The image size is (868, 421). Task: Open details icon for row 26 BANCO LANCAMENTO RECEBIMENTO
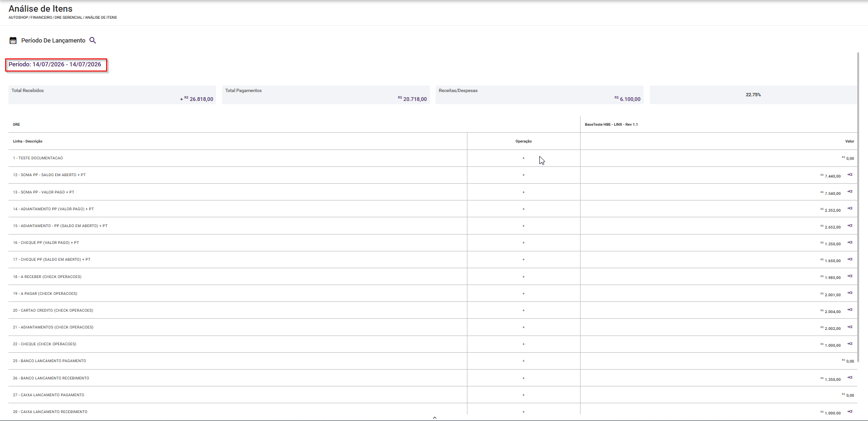pos(850,378)
